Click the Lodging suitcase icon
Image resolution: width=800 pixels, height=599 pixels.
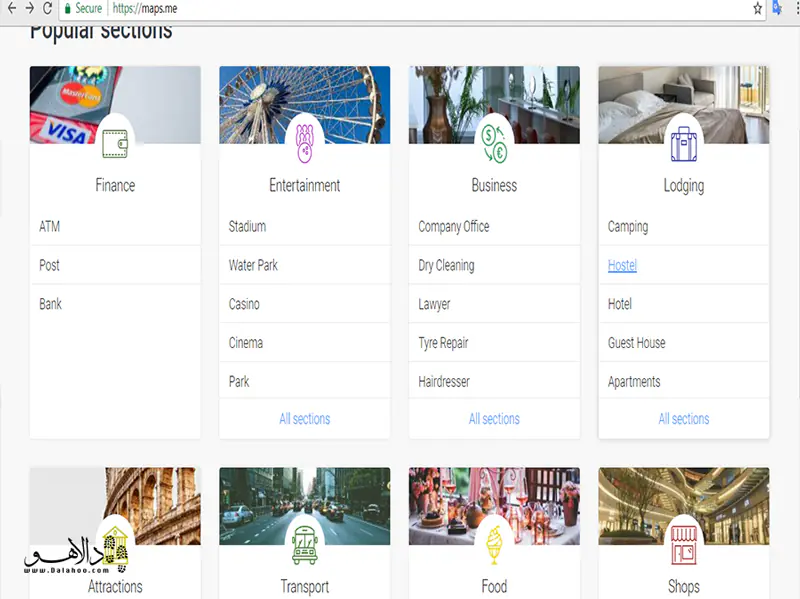coord(684,144)
